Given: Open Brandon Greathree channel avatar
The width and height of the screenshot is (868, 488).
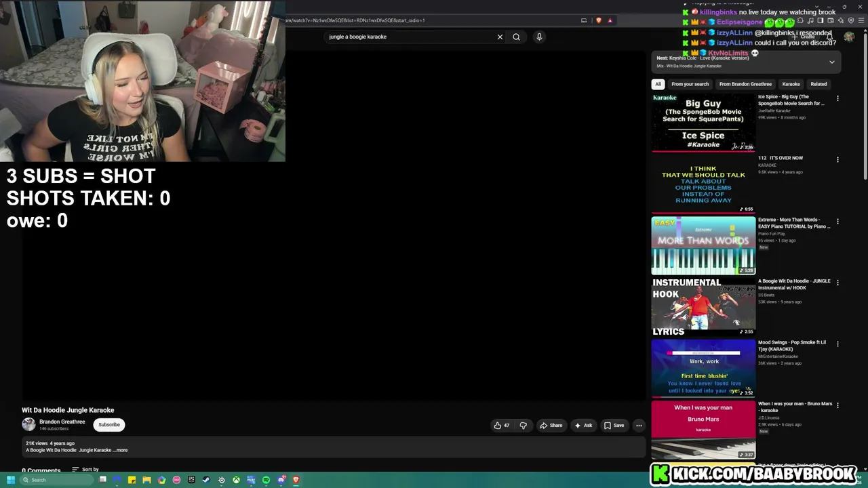Looking at the screenshot, I should point(28,424).
